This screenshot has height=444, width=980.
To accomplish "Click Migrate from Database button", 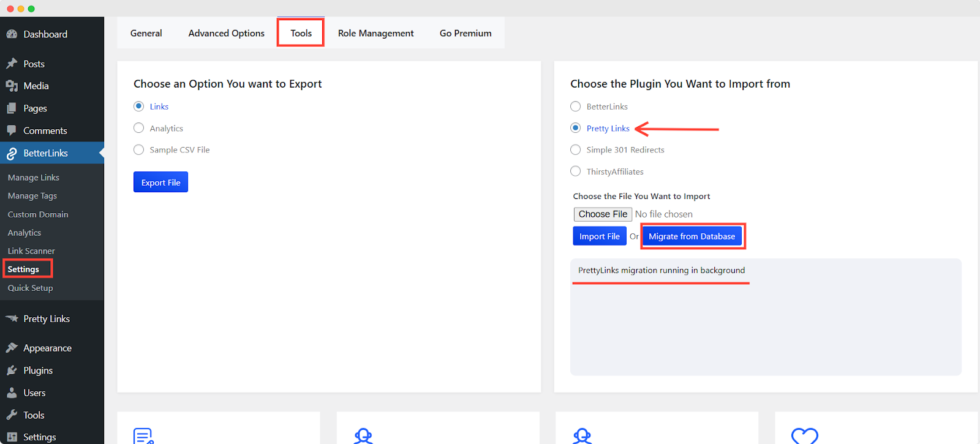I will [692, 236].
